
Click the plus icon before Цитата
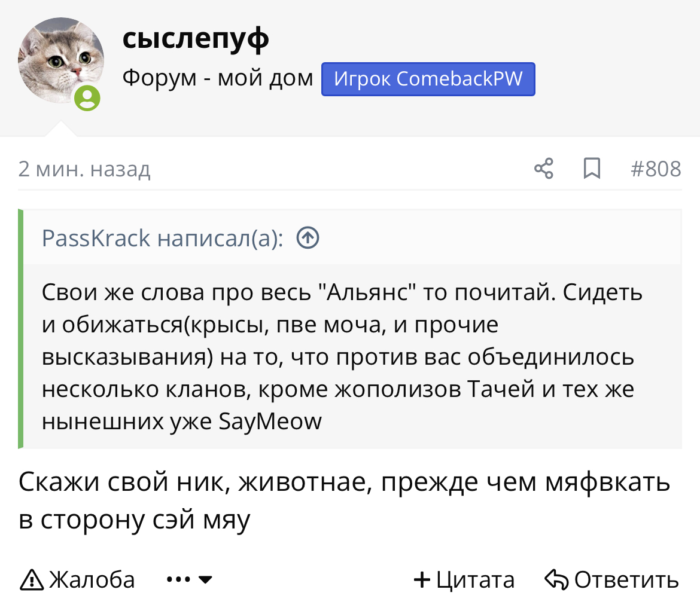coord(422,580)
